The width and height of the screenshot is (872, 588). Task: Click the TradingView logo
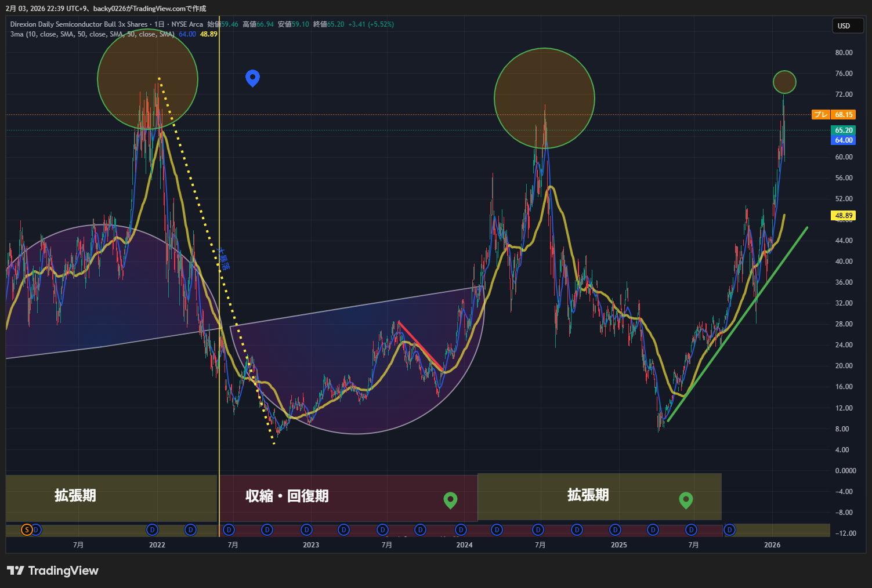click(x=53, y=571)
